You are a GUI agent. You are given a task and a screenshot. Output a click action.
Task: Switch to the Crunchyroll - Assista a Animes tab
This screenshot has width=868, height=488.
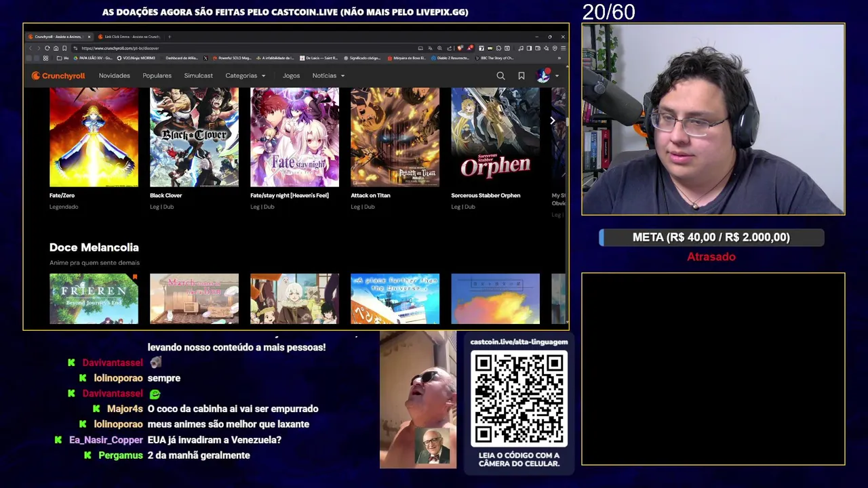[58, 37]
